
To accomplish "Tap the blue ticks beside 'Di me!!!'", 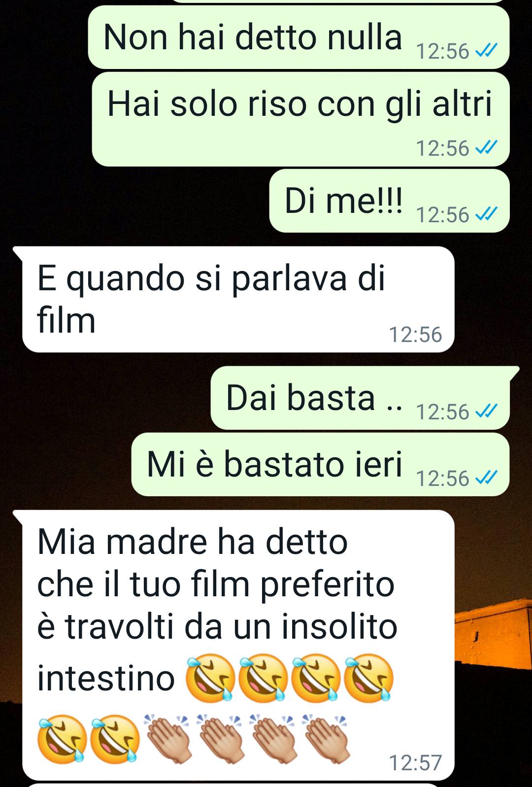I will [x=486, y=214].
